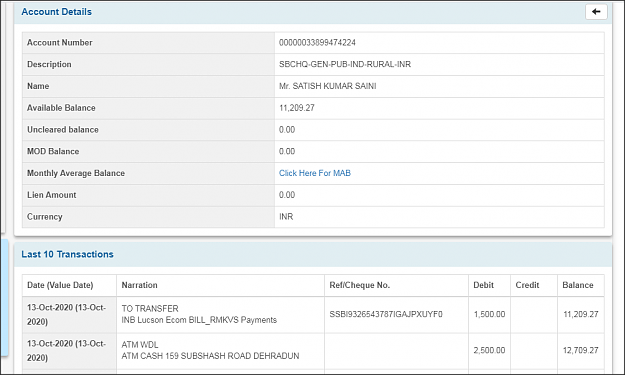The width and height of the screenshot is (625, 375).
Task: Click the balance 12,709.27
Action: (x=580, y=350)
